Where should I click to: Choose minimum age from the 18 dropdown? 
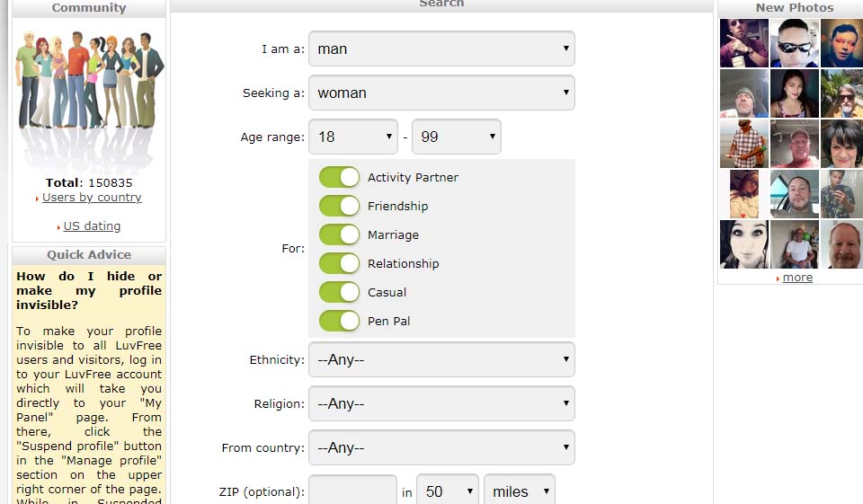(x=353, y=137)
